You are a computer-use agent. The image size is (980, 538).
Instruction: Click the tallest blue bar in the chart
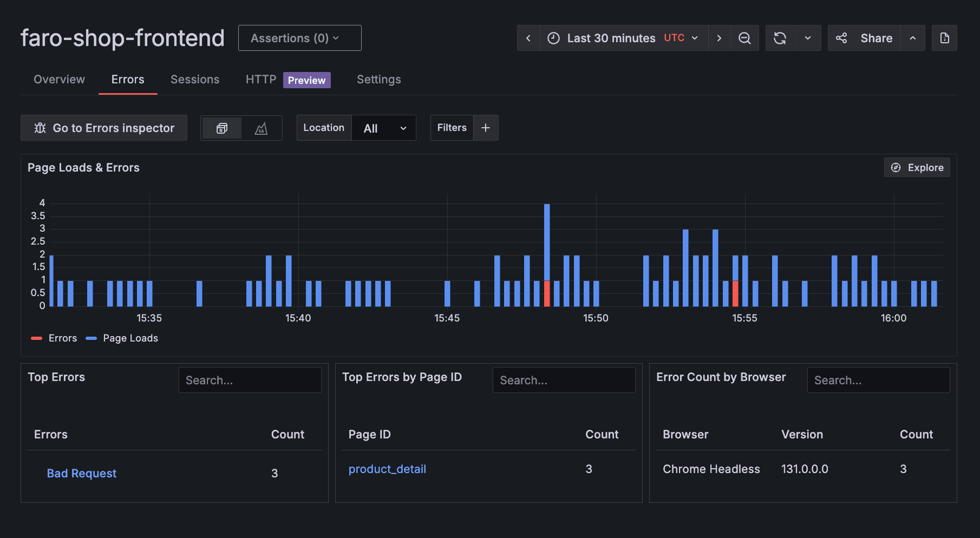coord(547,254)
